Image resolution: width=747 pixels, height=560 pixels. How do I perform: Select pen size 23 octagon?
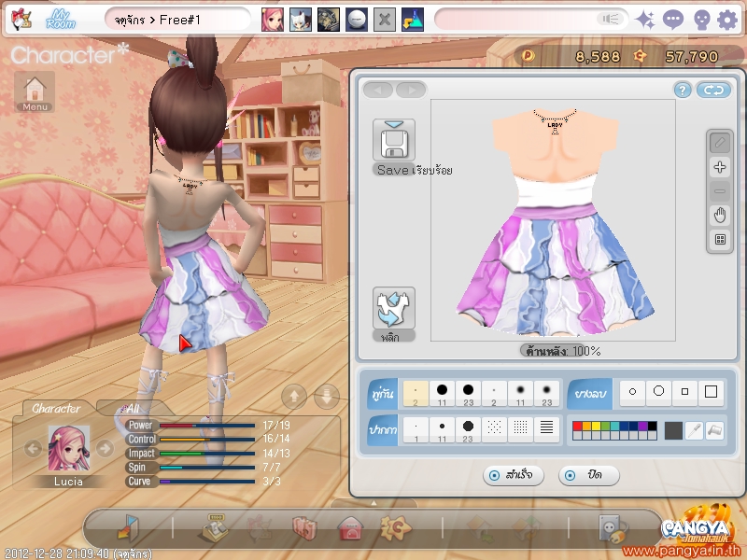tap(469, 429)
